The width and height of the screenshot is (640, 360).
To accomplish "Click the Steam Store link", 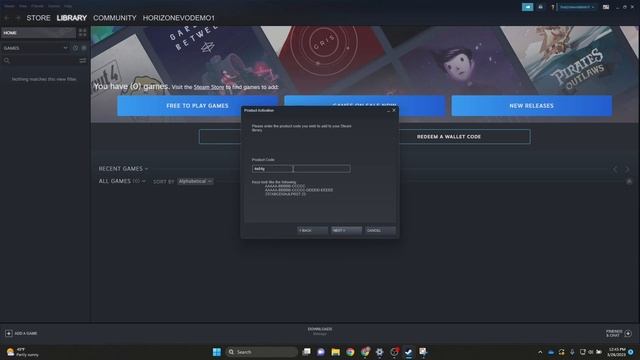I will [x=209, y=87].
